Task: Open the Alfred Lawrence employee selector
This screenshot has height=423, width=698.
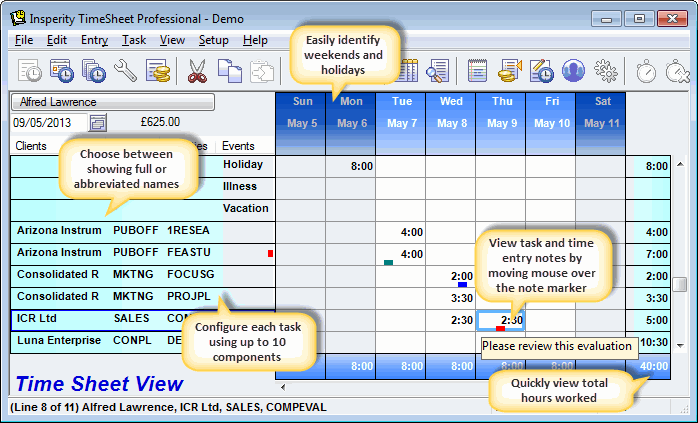Action: (113, 102)
